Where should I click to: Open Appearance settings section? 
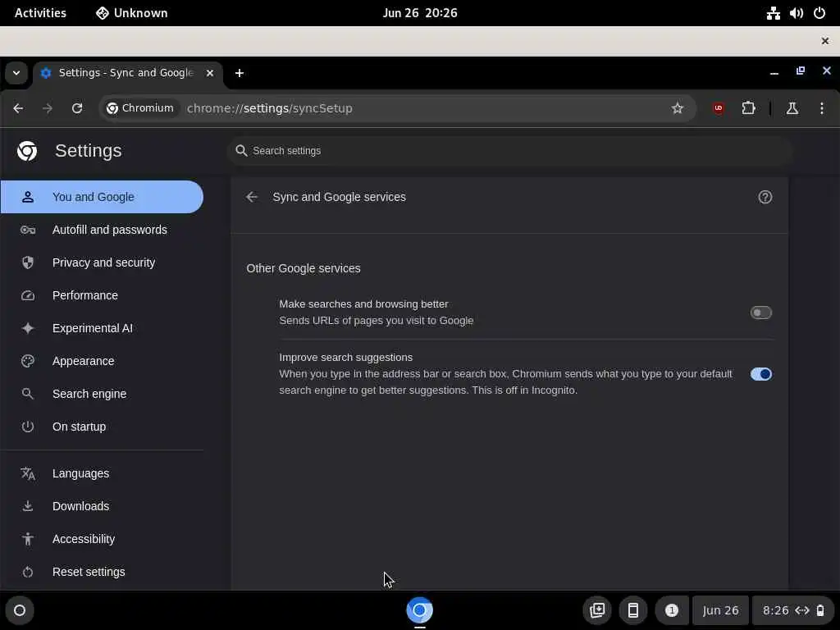(102, 361)
